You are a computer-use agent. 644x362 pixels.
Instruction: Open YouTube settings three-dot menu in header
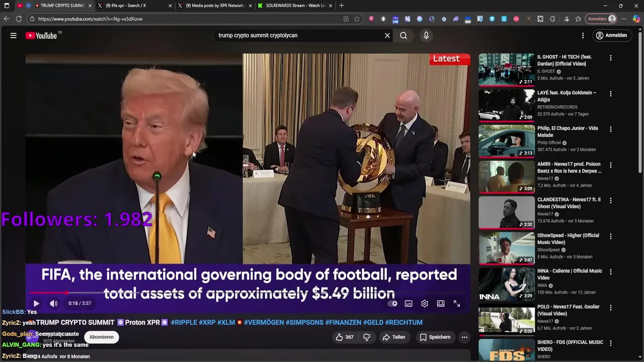tap(583, 36)
